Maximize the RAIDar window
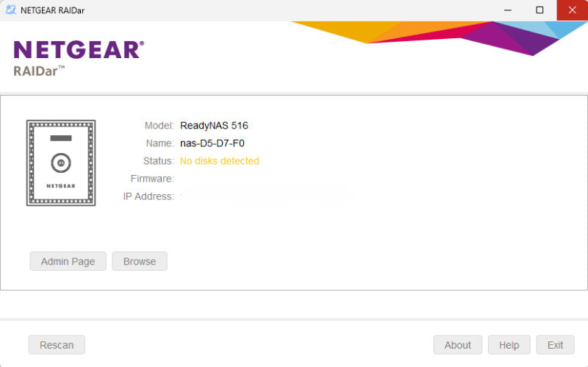This screenshot has height=367, width=588. tap(539, 10)
